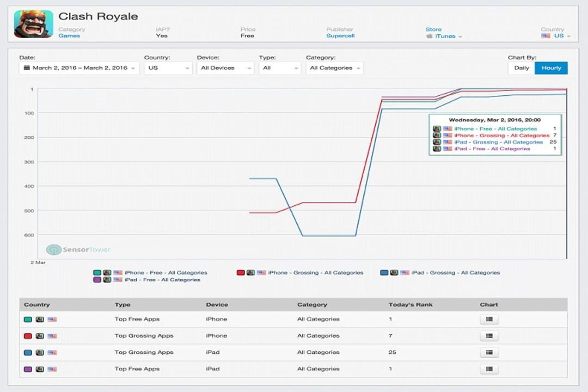Expand the All Devices dropdown
Image resolution: width=588 pixels, height=392 pixels.
point(225,68)
